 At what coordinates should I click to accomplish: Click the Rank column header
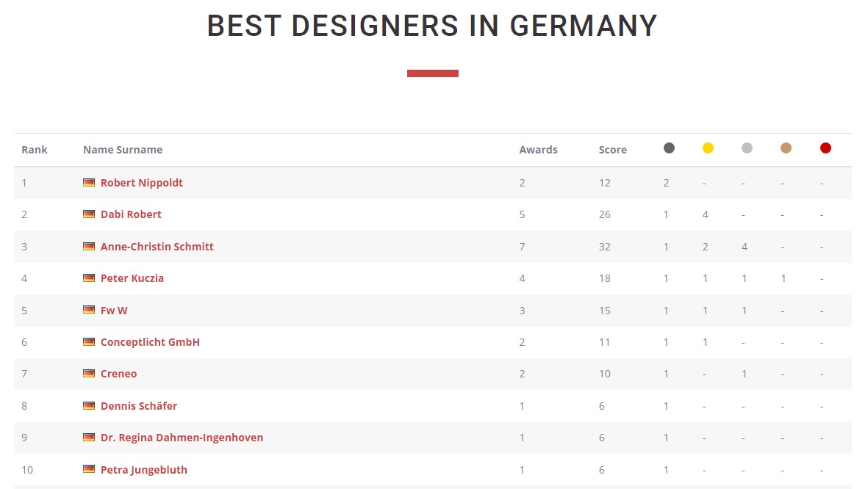pos(35,150)
